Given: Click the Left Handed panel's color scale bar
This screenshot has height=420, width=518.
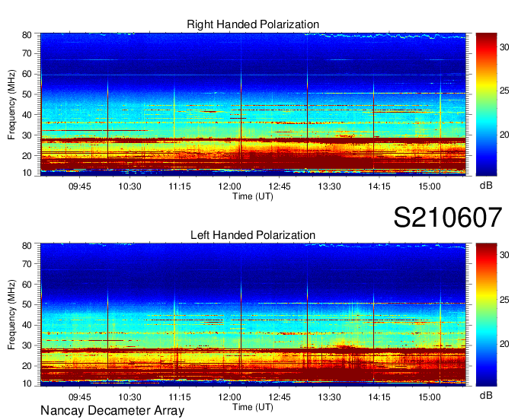Looking at the screenshot, I should tap(486, 314).
